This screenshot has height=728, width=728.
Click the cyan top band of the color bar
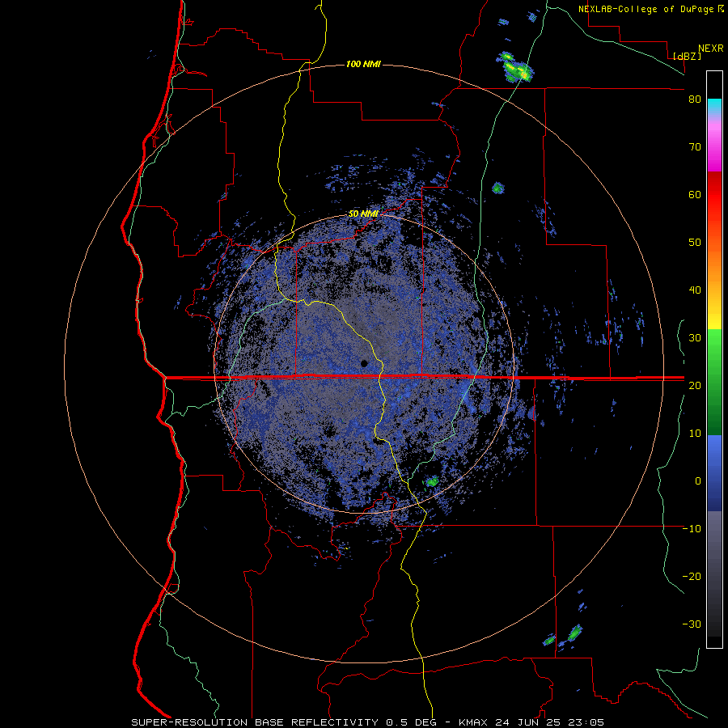[x=714, y=105]
